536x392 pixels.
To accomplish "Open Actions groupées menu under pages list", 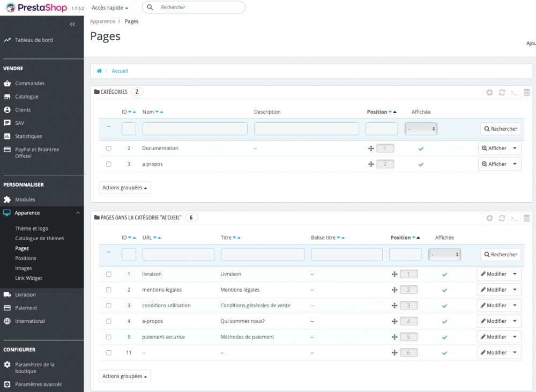I will coord(124,376).
